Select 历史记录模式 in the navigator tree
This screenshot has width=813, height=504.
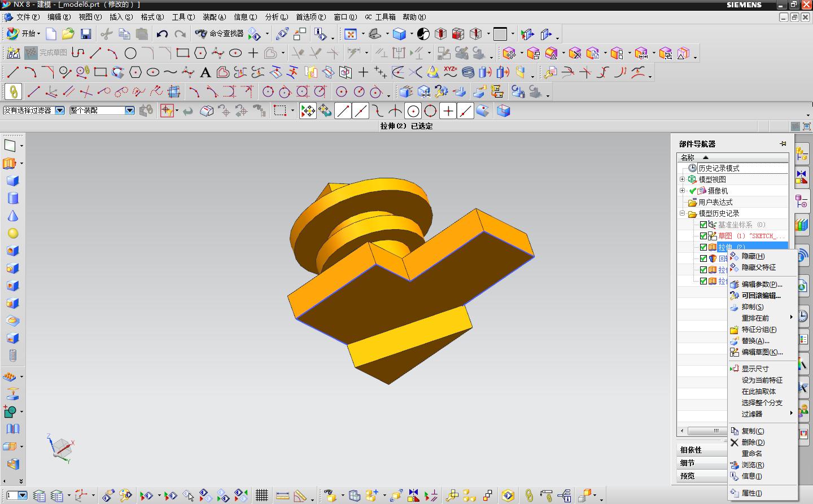[719, 168]
